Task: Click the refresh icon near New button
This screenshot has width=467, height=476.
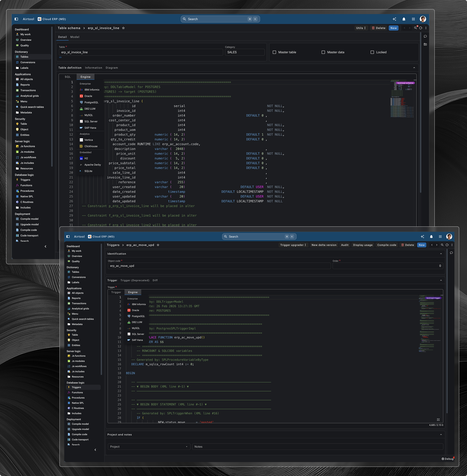Action: 421,28
